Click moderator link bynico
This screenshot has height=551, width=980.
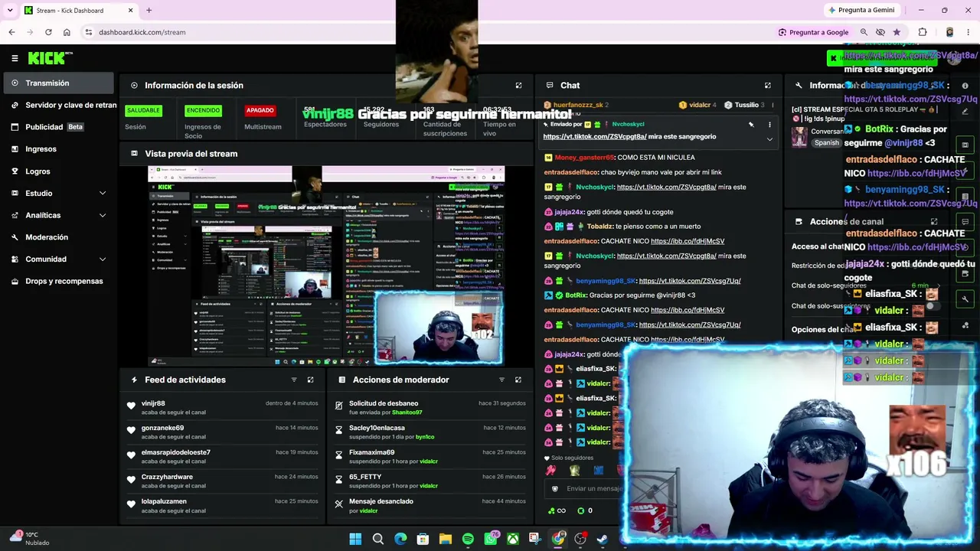[x=424, y=437]
